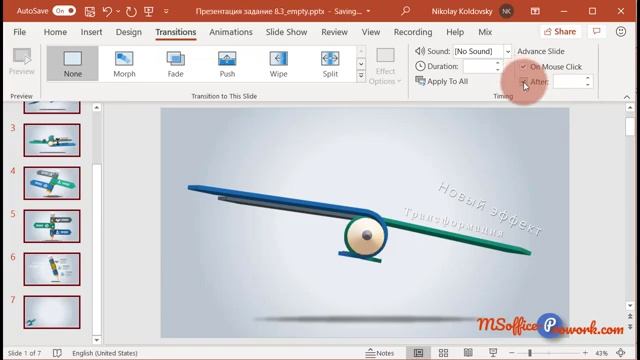The width and height of the screenshot is (640, 360).
Task: Open the Undo history dropdown arrow
Action: coord(118,11)
